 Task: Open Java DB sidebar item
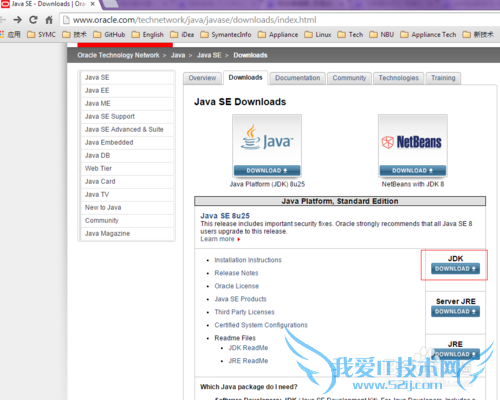(x=127, y=156)
